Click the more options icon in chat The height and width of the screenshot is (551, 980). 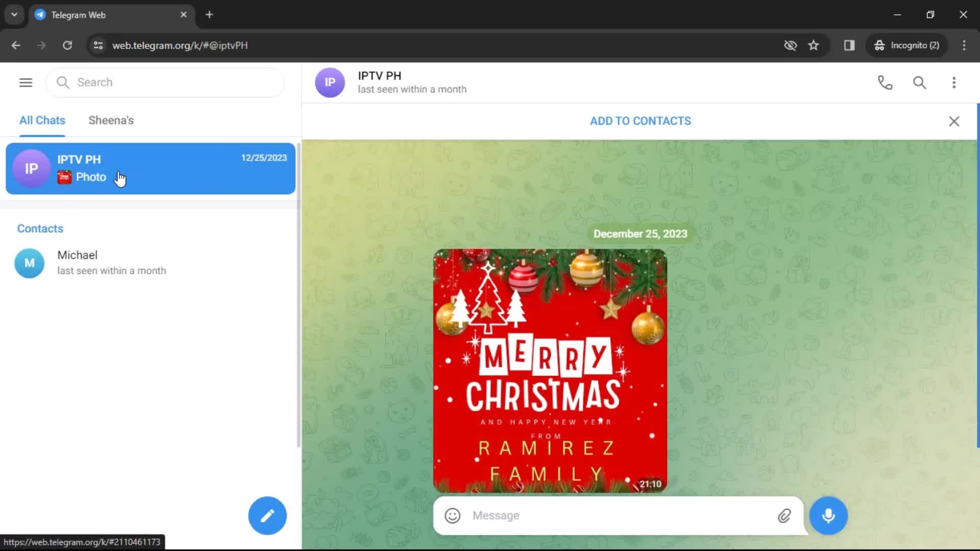pyautogui.click(x=954, y=82)
